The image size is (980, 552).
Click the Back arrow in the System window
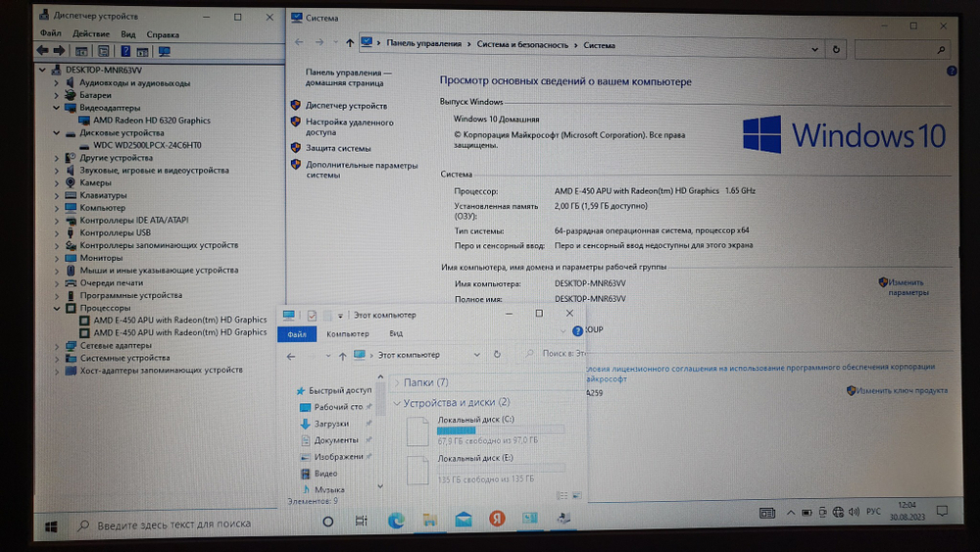click(299, 42)
